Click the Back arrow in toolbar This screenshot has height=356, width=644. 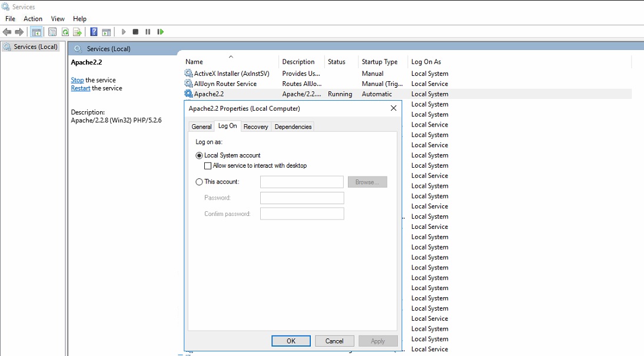tap(7, 32)
